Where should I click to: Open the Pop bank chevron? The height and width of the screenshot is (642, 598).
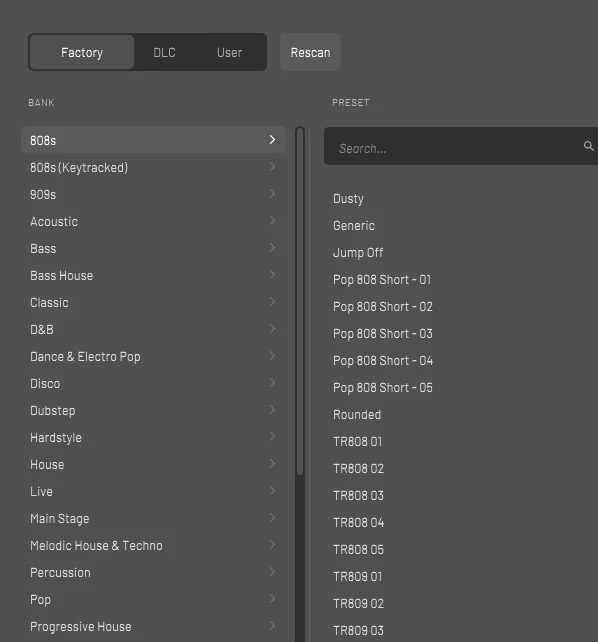coord(273,599)
